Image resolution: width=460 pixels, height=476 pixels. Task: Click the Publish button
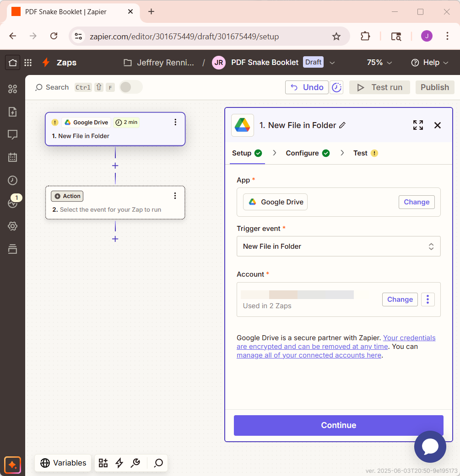(x=435, y=87)
